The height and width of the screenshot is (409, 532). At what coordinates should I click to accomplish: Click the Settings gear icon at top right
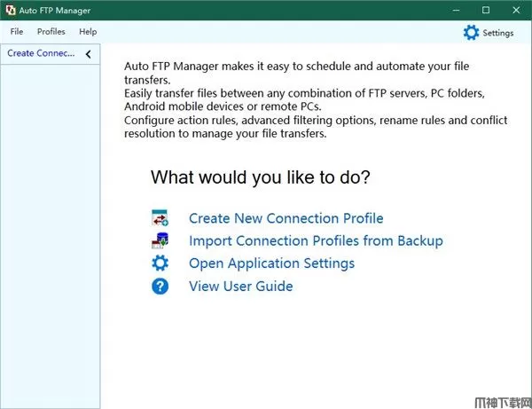[x=471, y=32]
